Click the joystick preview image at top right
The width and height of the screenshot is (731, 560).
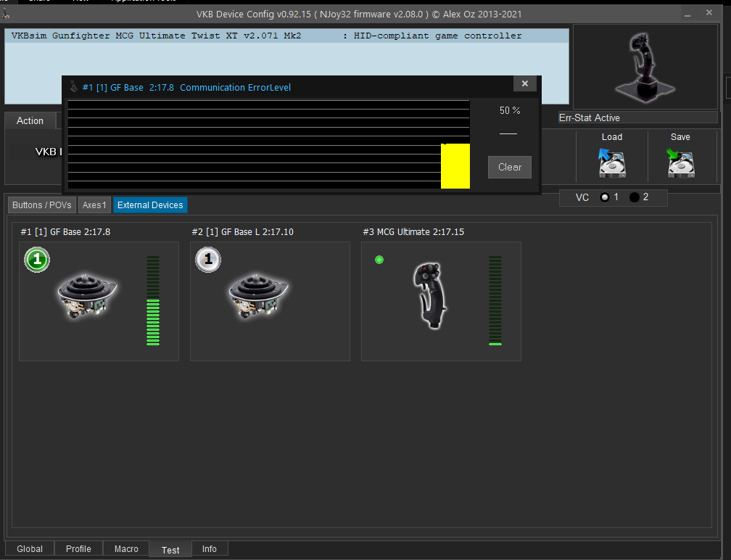coord(645,67)
